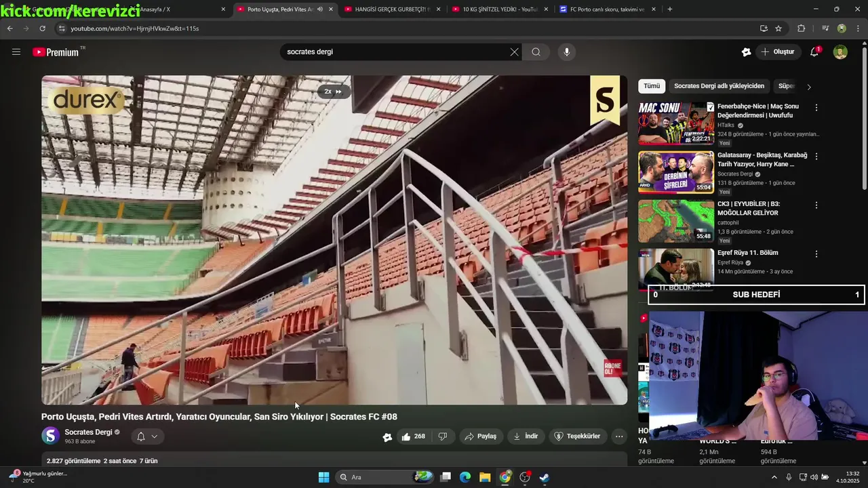
Task: Open the account avatar menu
Action: tap(840, 52)
